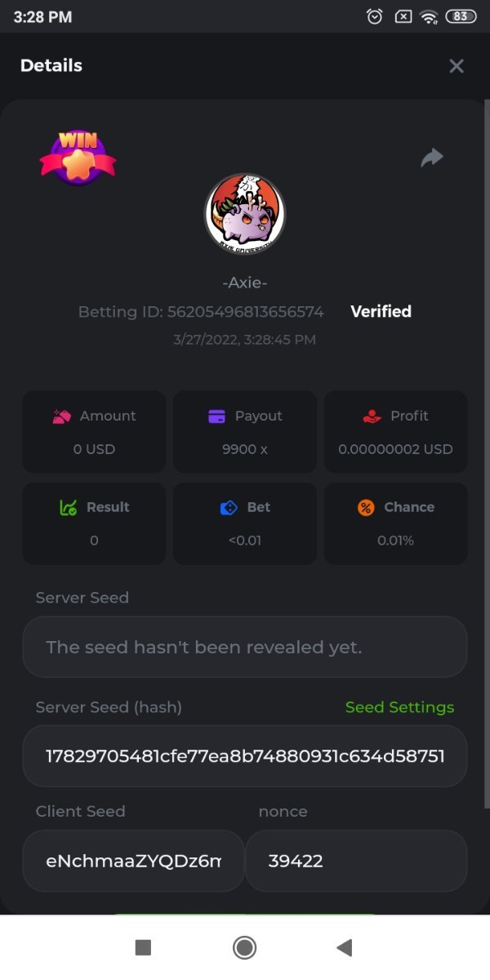Tap the green Result chart icon

[x=69, y=507]
